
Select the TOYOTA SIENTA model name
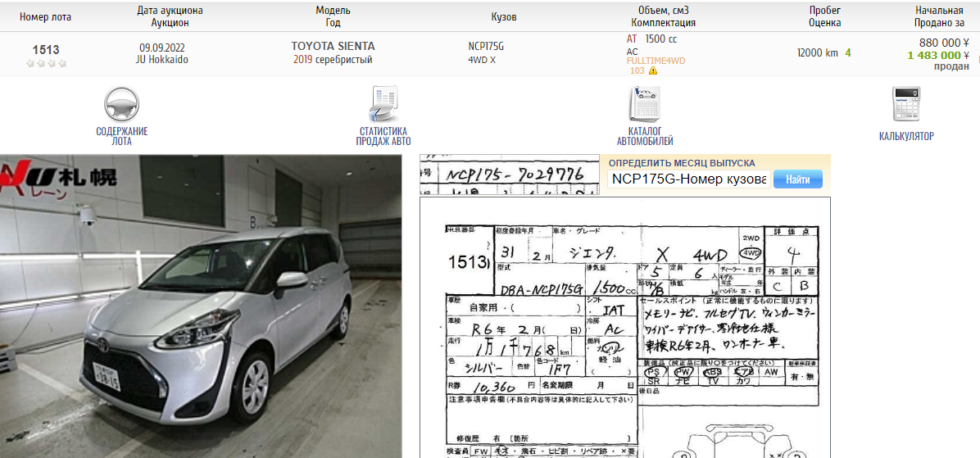point(333,46)
